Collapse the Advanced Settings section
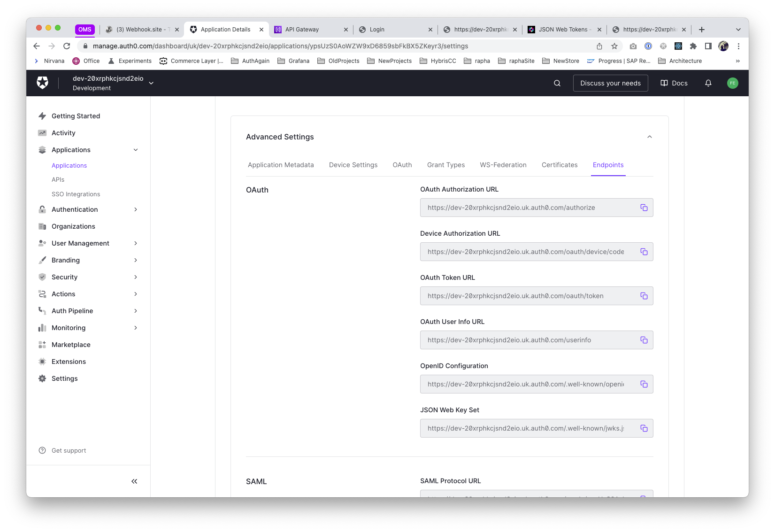 click(x=649, y=137)
